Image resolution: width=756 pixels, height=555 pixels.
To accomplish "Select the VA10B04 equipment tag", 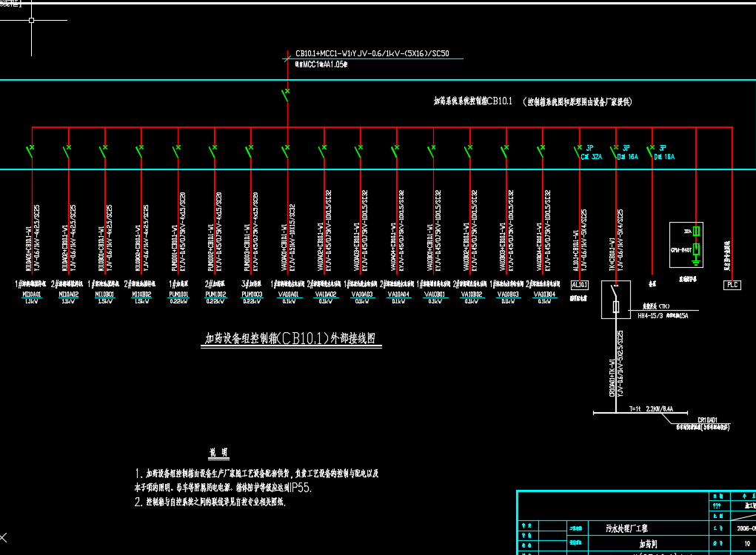I will [x=544, y=295].
